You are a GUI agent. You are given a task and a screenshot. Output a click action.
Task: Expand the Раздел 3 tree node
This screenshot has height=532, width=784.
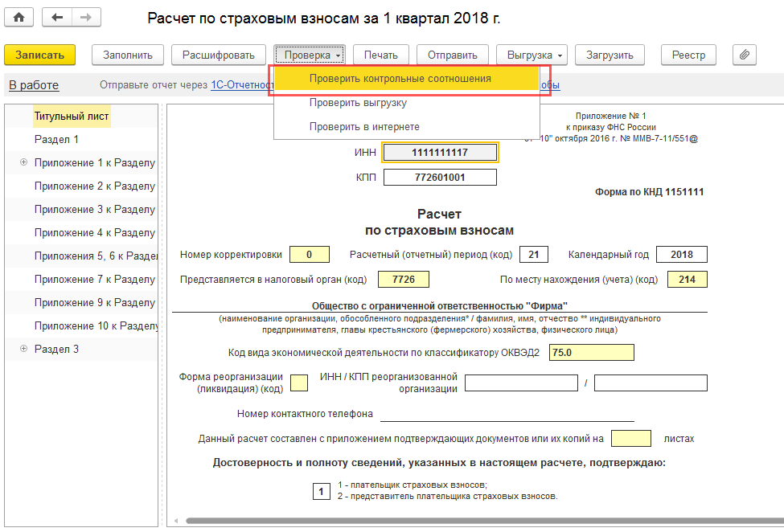pos(23,349)
